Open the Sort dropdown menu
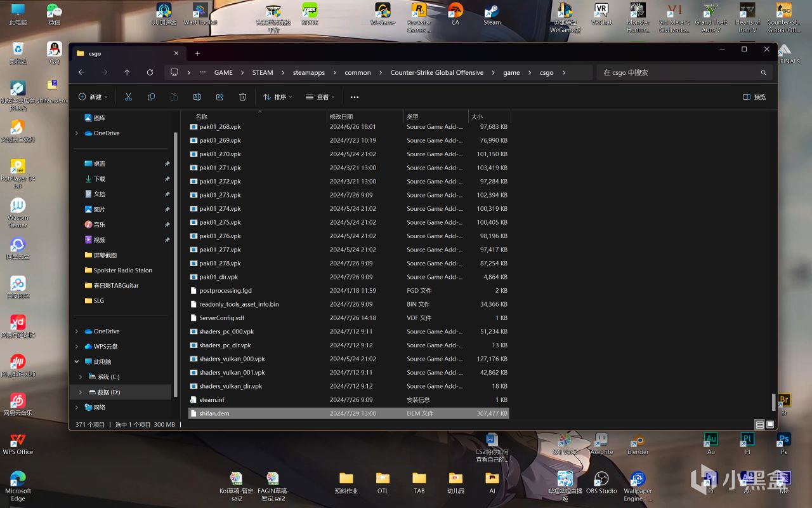 tap(277, 97)
